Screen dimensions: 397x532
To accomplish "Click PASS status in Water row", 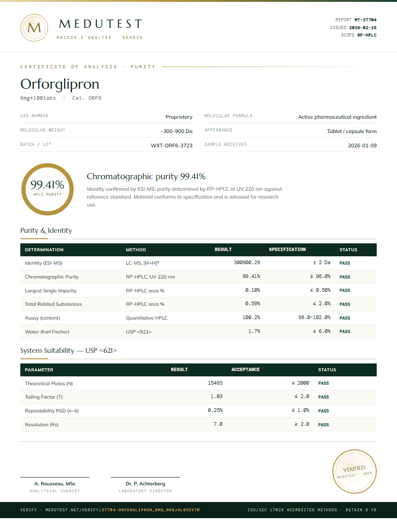I will tap(345, 332).
